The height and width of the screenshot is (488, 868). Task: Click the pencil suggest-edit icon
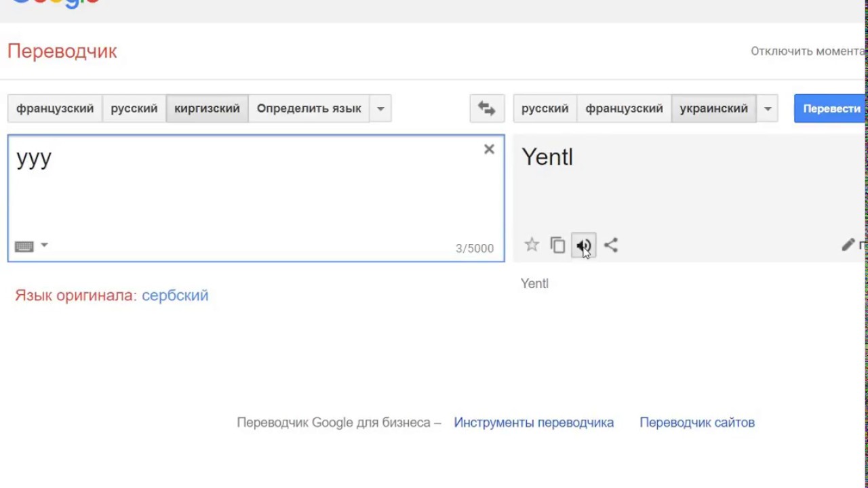[x=848, y=245]
